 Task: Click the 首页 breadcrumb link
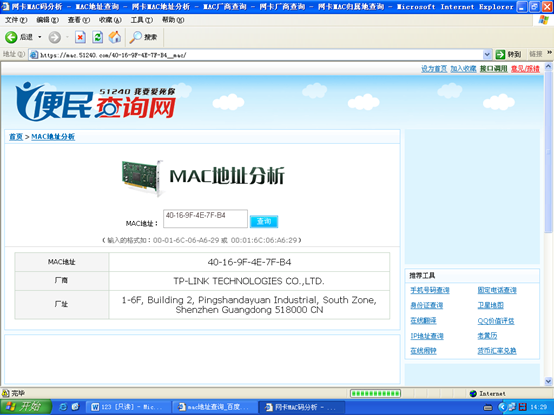[x=16, y=137]
